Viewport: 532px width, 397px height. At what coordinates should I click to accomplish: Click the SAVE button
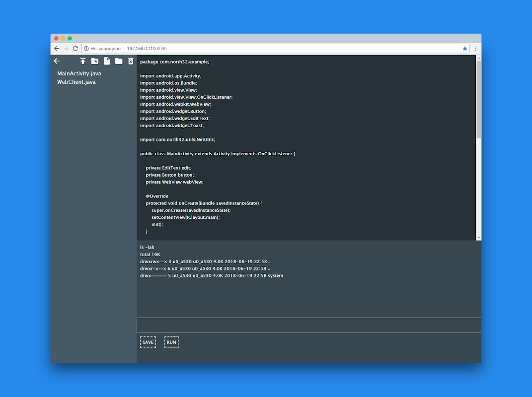148,342
